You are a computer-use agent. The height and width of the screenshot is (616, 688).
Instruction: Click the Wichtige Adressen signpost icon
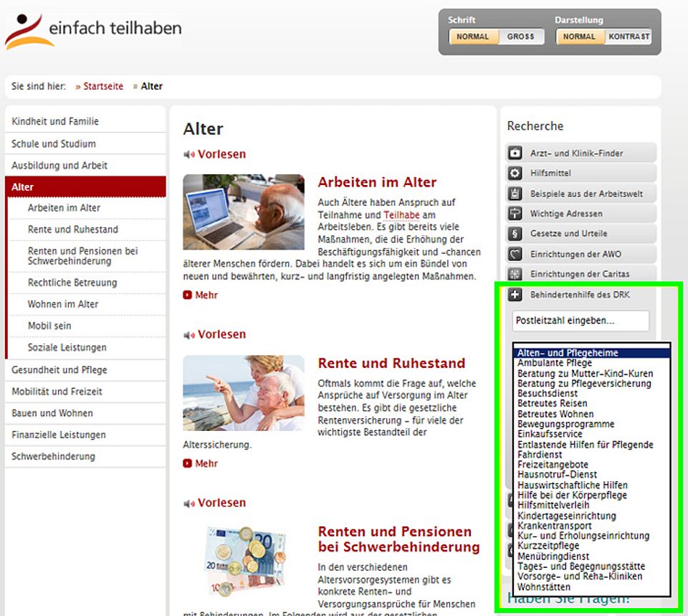tap(514, 213)
